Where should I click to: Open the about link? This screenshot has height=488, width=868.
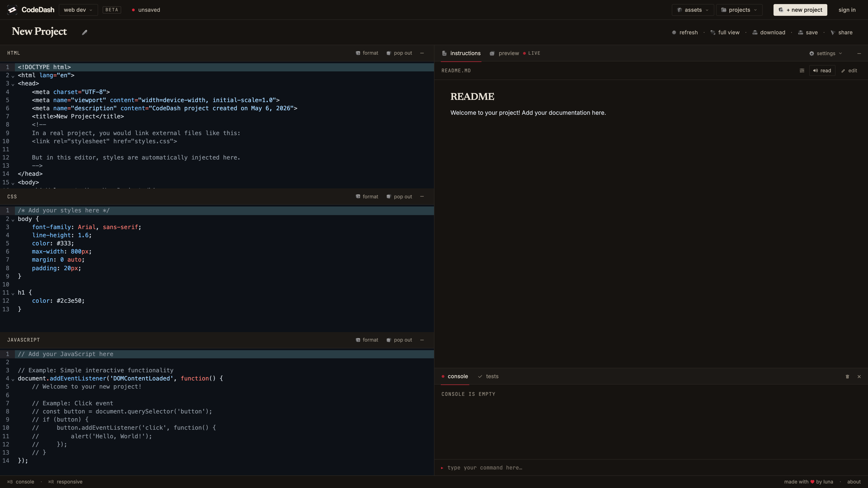click(854, 482)
